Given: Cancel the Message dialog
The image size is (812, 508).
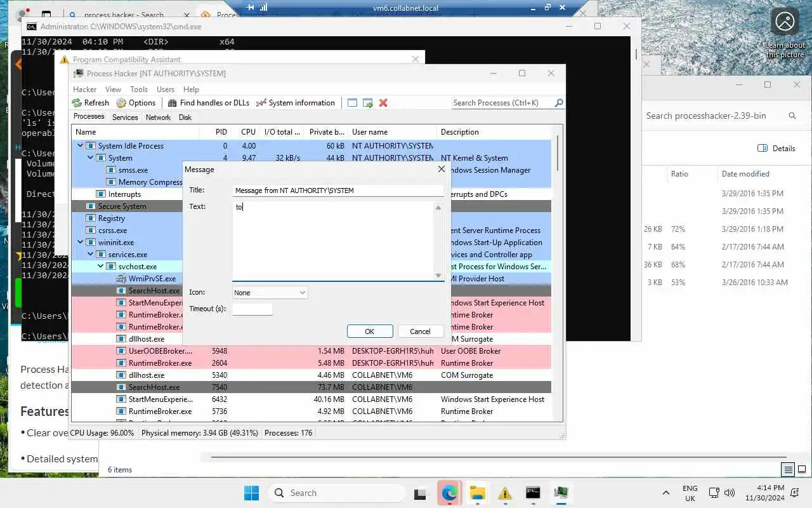Looking at the screenshot, I should tap(420, 331).
